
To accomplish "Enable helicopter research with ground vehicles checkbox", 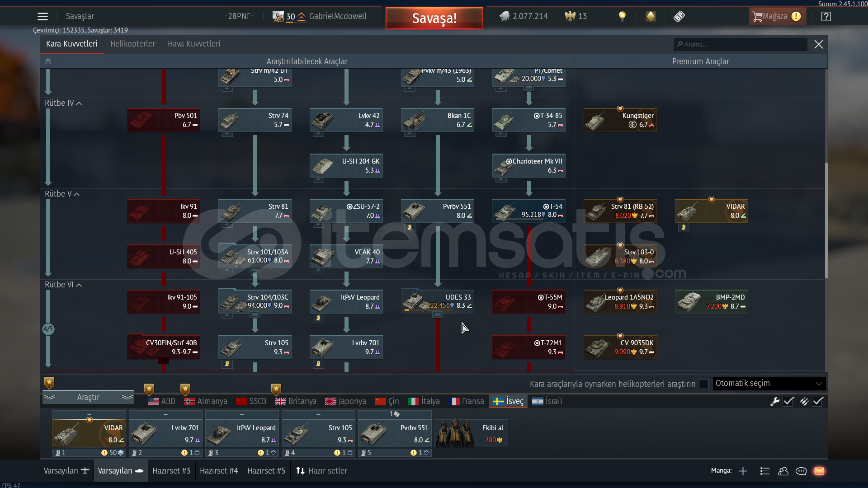I will [703, 384].
